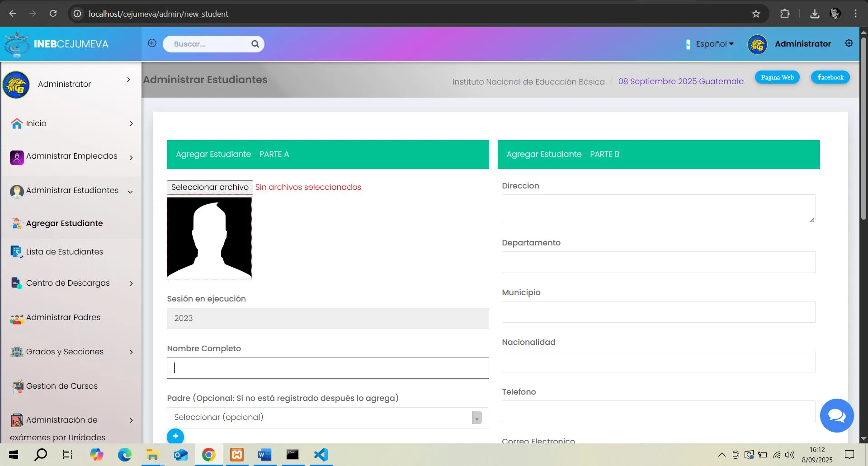This screenshot has width=868, height=466.
Task: Click Seleccionar archivo to choose a photo
Action: [209, 187]
